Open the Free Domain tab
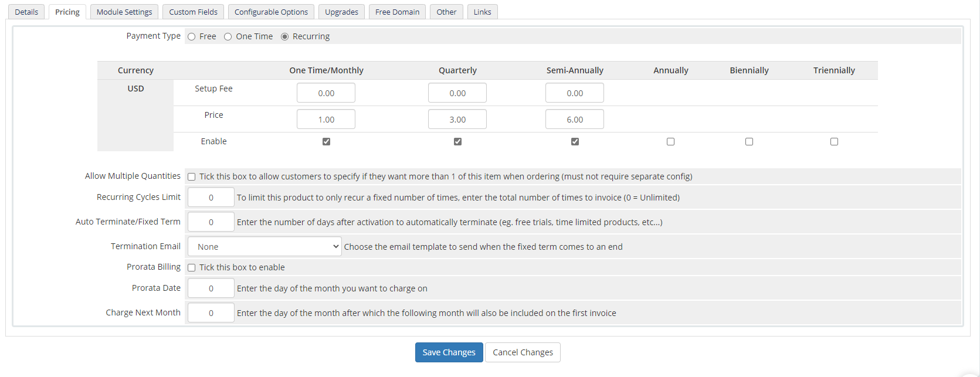Viewport: 980px width, 377px height. coord(397,12)
